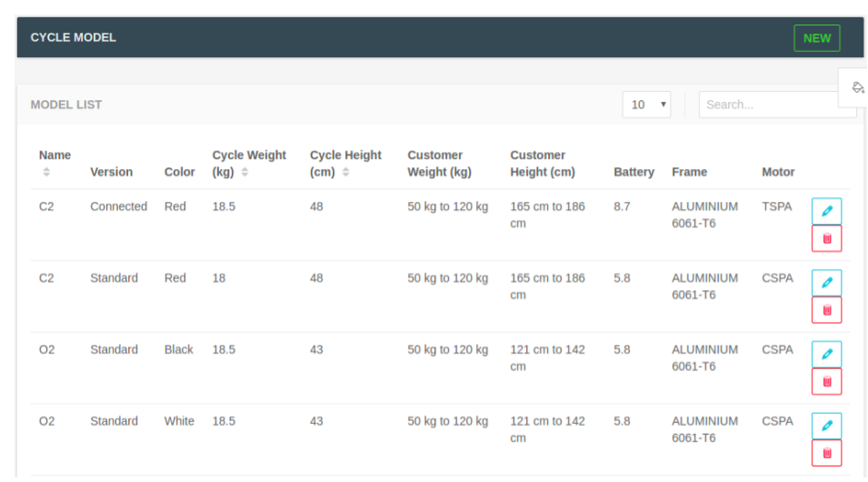Edit the C2 Standard Red model
868x482 pixels.
(826, 283)
